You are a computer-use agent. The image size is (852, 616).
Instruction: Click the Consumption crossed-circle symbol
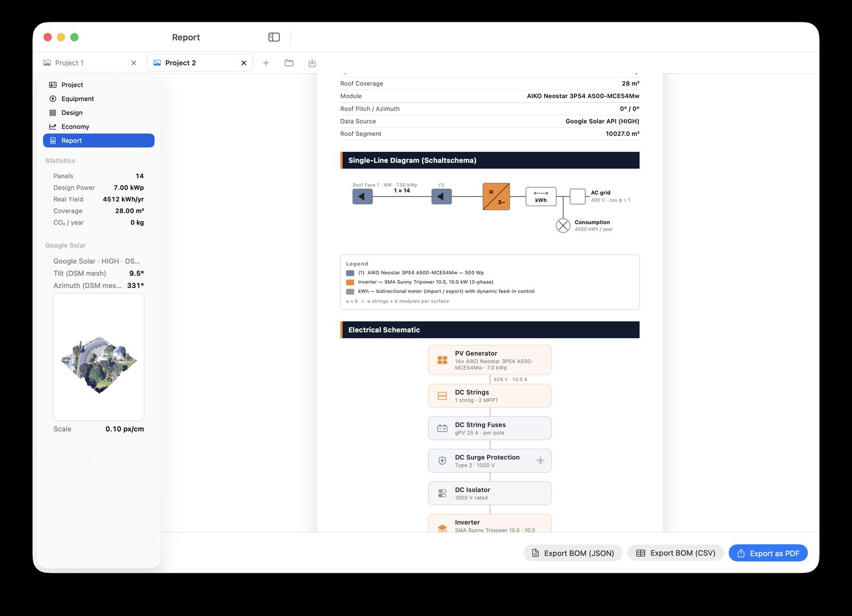tap(563, 226)
